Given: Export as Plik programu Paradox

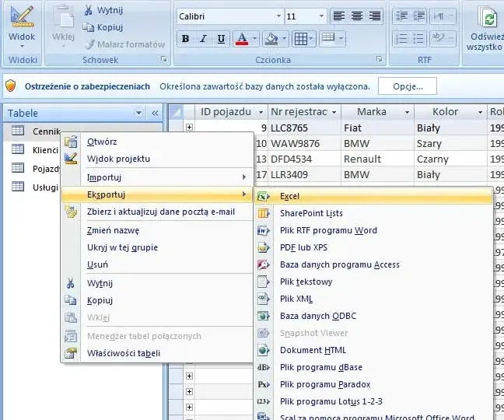Looking at the screenshot, I should tap(373, 384).
